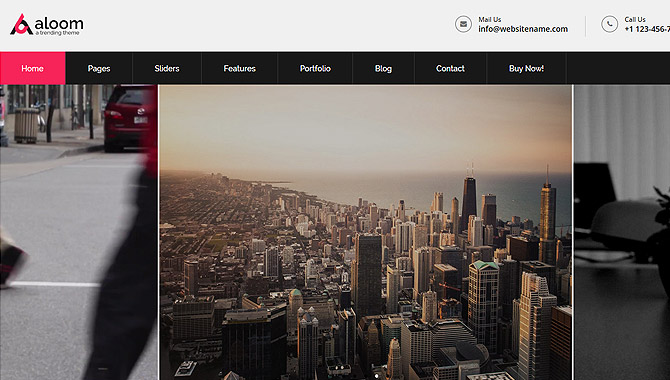This screenshot has width=670, height=380.
Task: Open the info@websitename.com email link
Action: pyautogui.click(x=523, y=29)
